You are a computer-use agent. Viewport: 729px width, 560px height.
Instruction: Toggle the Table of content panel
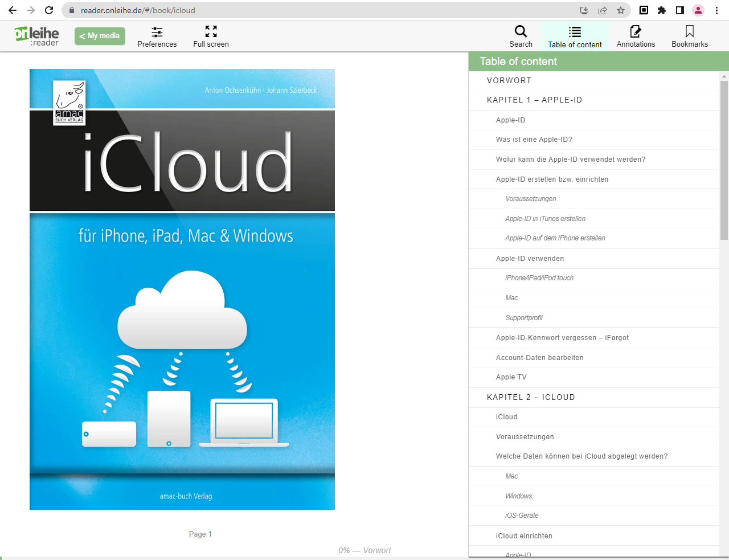[575, 36]
